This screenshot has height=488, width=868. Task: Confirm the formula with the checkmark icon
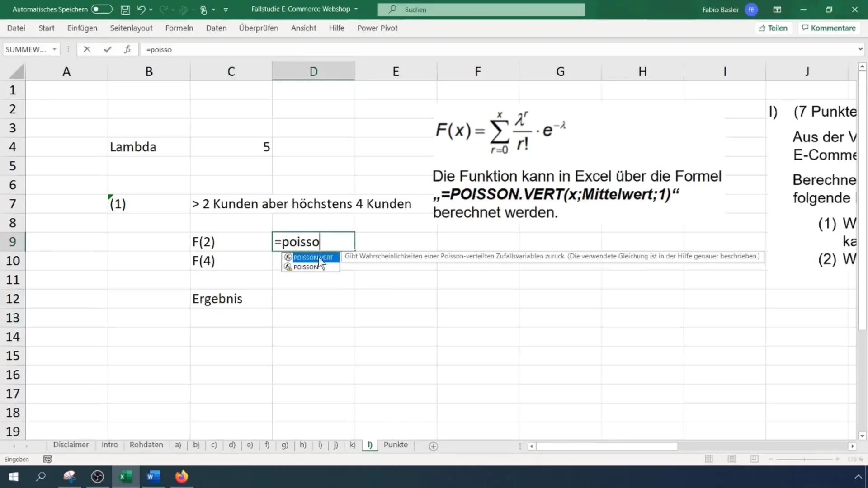107,49
